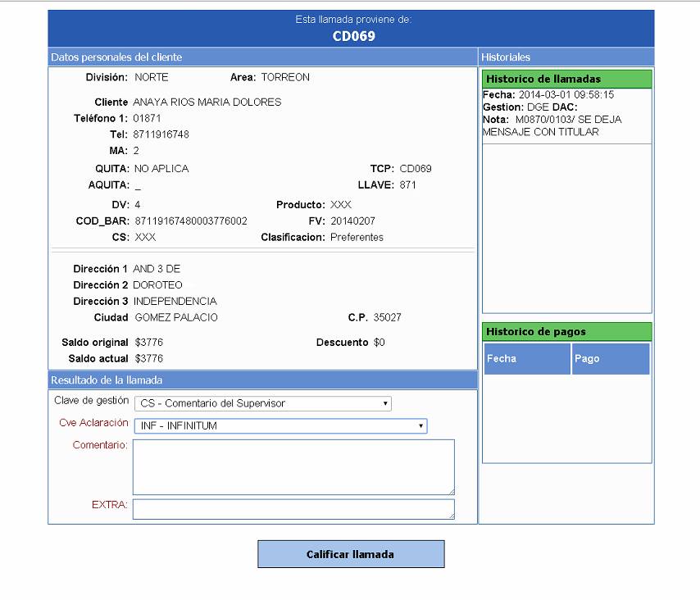Grab the Comentario box resize handle
Image resolution: width=700 pixels, height=600 pixels.
(x=450, y=490)
